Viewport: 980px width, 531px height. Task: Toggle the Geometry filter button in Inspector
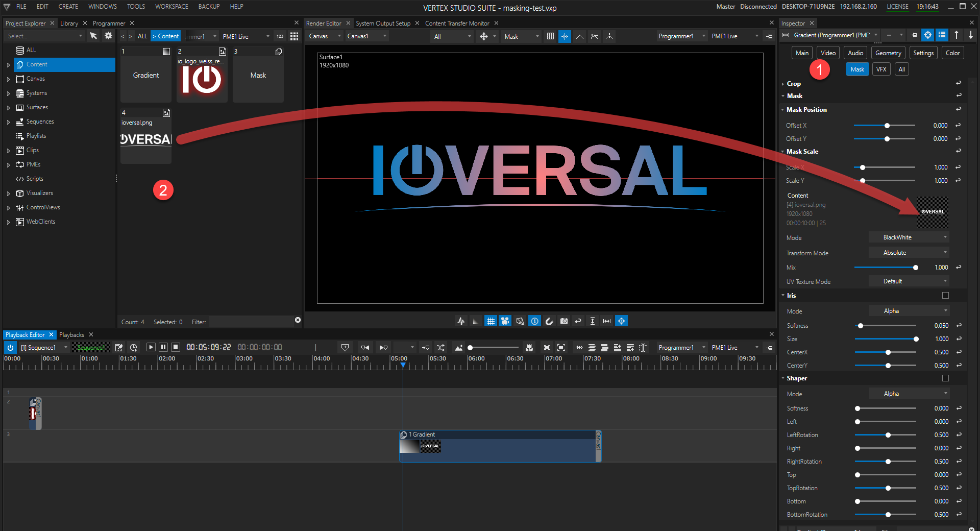pos(888,53)
